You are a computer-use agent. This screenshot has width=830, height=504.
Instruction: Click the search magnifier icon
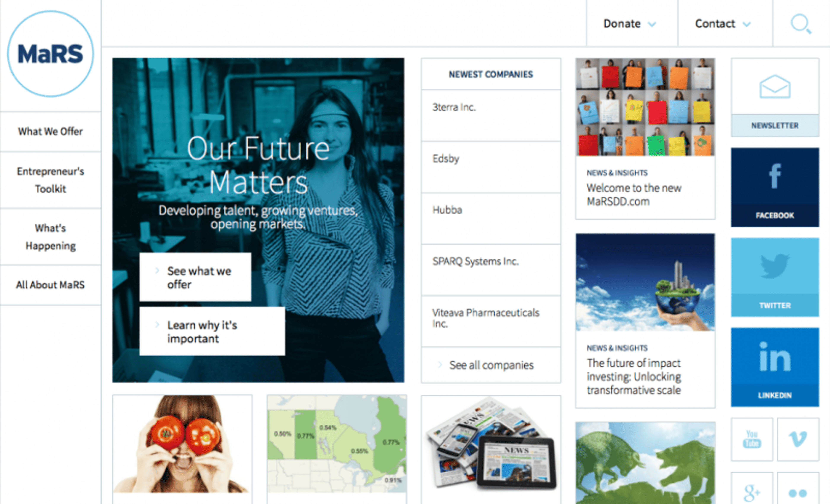pos(801,24)
